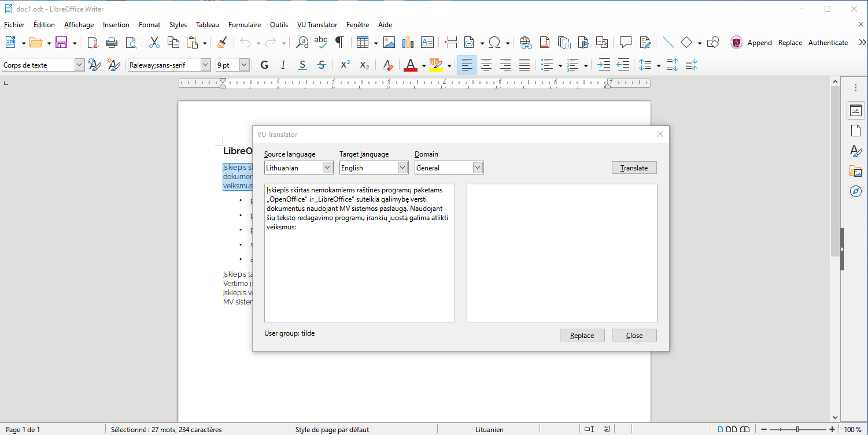The image size is (868, 435).
Task: Toggle formatting marks pilcrow
Action: click(339, 42)
